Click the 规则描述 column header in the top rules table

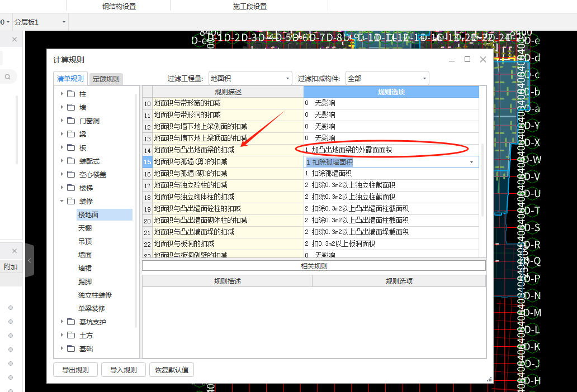(228, 92)
